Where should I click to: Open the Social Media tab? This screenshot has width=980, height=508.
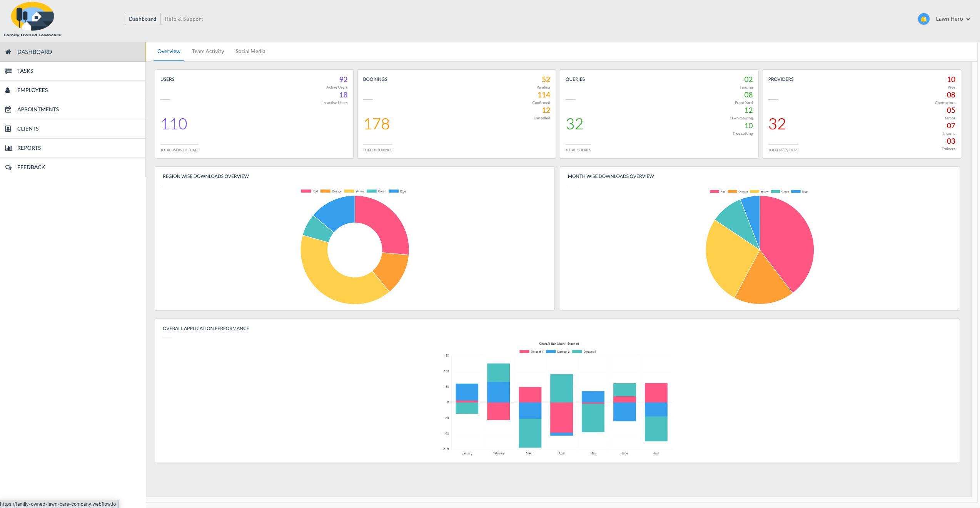tap(250, 51)
